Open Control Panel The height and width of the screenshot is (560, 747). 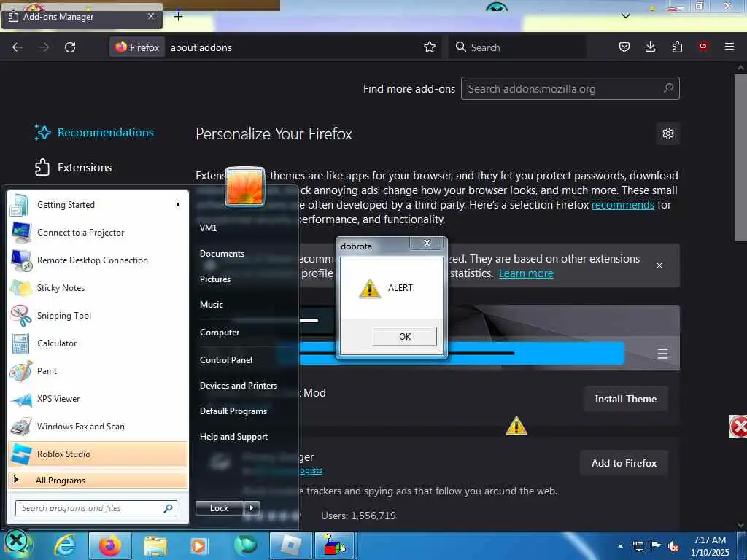pos(226,360)
